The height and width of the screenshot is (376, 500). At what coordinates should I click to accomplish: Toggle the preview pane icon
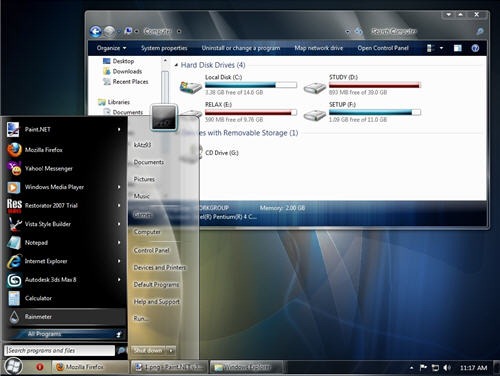(x=458, y=48)
